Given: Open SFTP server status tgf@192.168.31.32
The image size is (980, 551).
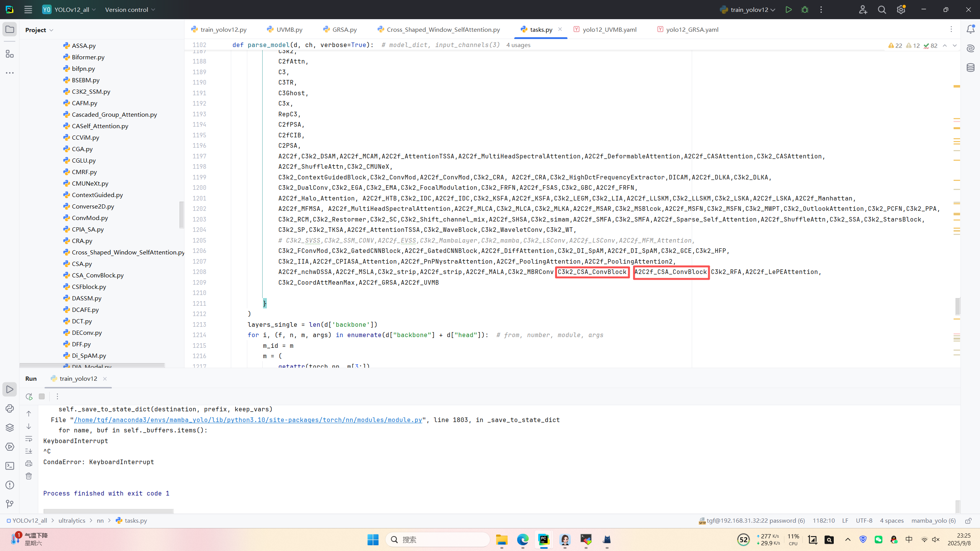Looking at the screenshot, I should pyautogui.click(x=752, y=521).
